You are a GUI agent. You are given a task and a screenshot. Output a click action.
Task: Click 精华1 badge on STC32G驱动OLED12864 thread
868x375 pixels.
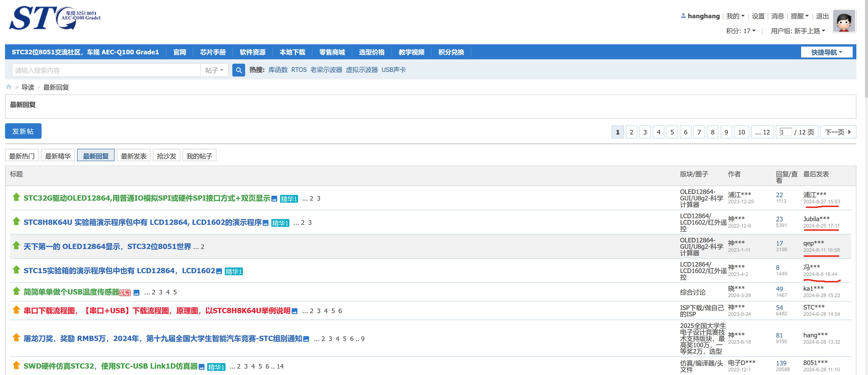point(289,199)
